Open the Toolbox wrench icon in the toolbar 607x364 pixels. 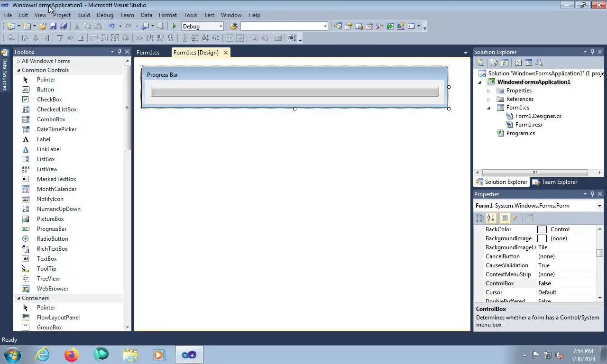click(379, 27)
